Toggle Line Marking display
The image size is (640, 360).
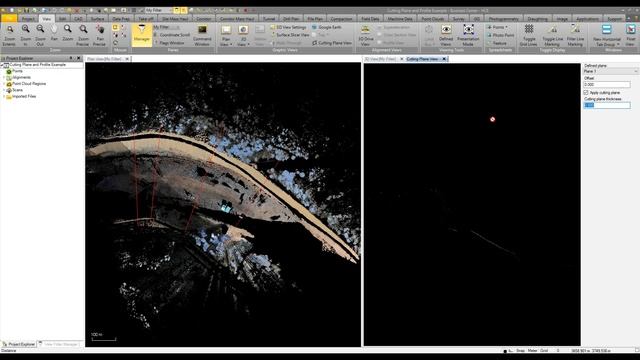click(x=552, y=36)
